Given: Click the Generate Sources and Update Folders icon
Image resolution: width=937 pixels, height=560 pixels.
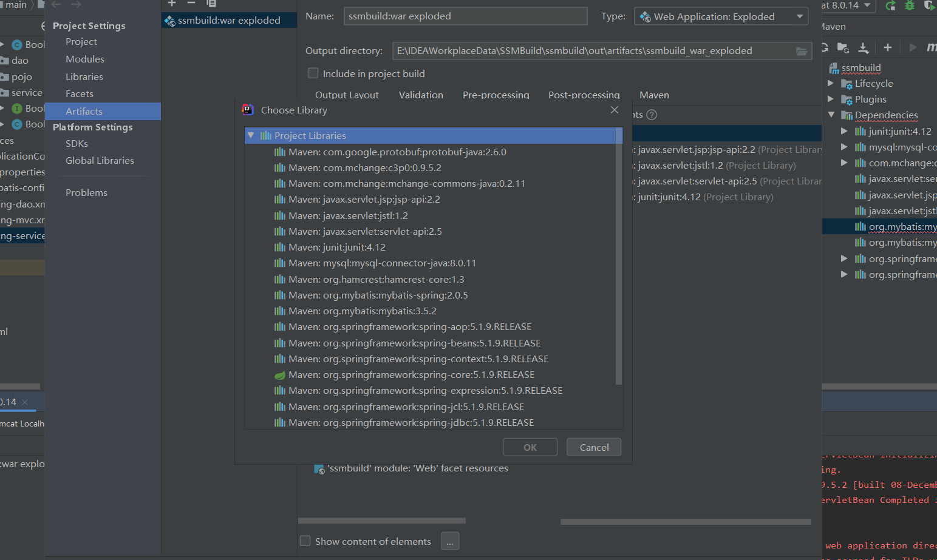Looking at the screenshot, I should pos(843,47).
